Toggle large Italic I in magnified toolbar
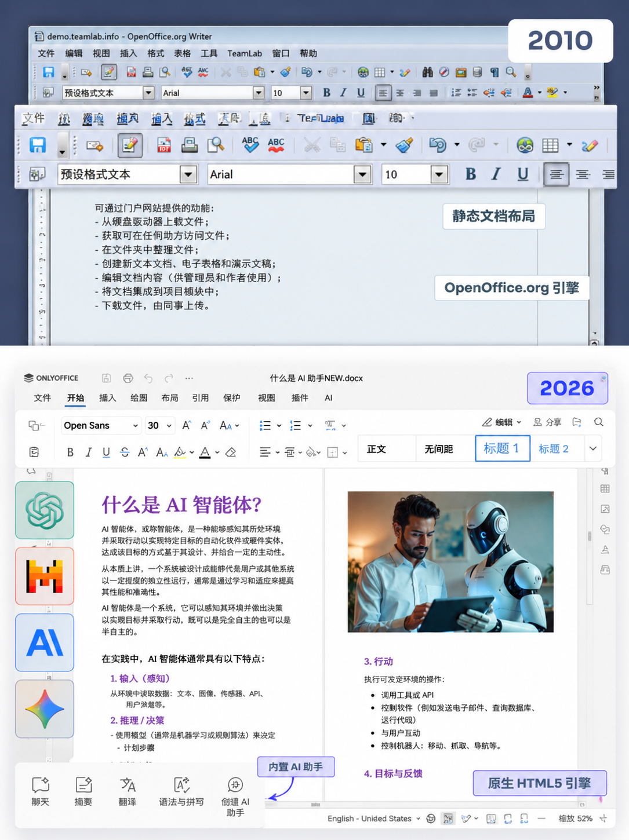629x840 pixels. click(496, 174)
